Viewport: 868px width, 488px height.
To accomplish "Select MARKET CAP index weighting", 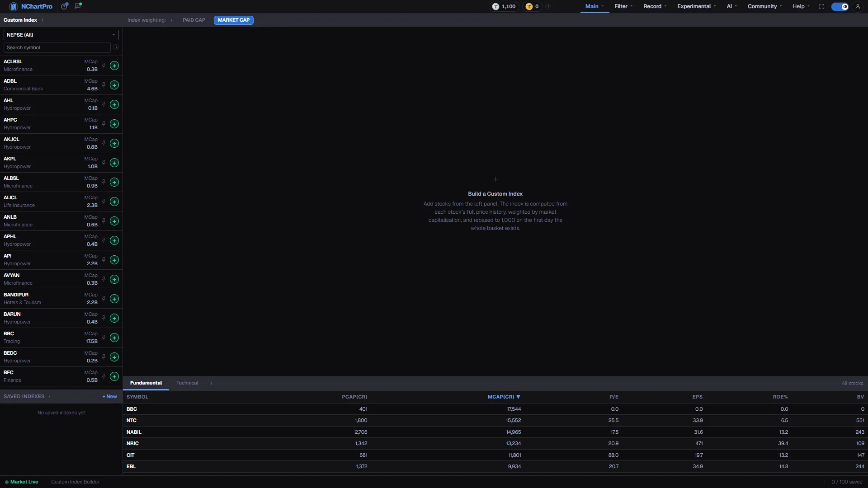I will click(x=234, y=20).
